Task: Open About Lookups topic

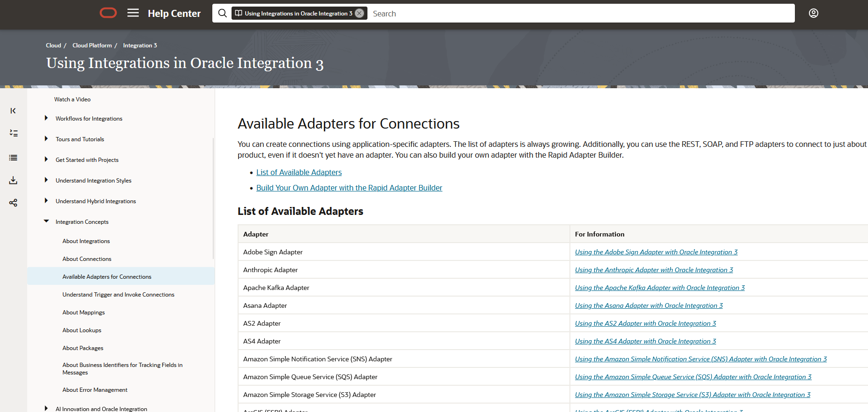Action: tap(82, 330)
